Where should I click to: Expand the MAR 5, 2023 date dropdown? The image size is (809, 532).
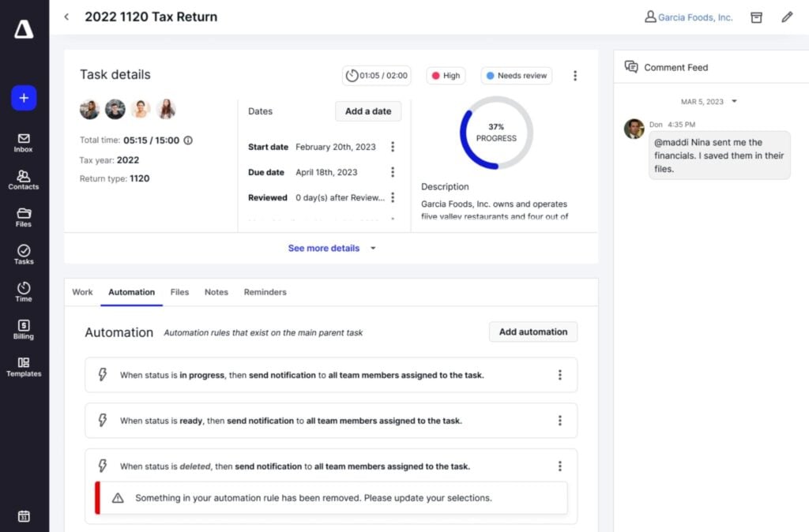tap(709, 102)
